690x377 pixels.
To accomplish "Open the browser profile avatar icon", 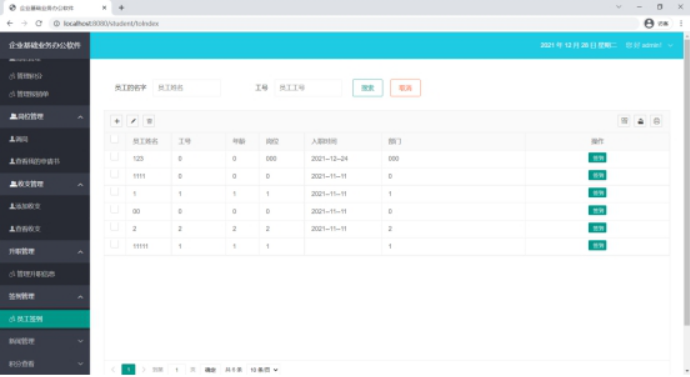I will [x=649, y=23].
